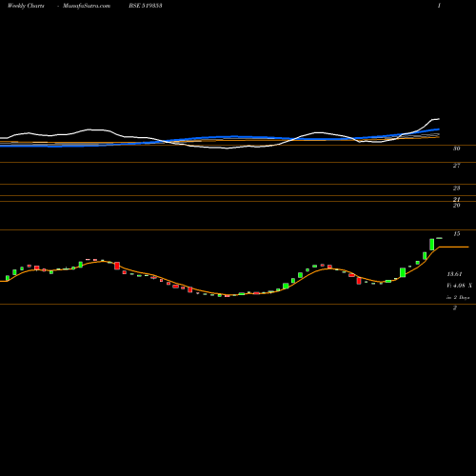Click the 27 price axis label
The image size is (476, 476).
tap(457, 166)
